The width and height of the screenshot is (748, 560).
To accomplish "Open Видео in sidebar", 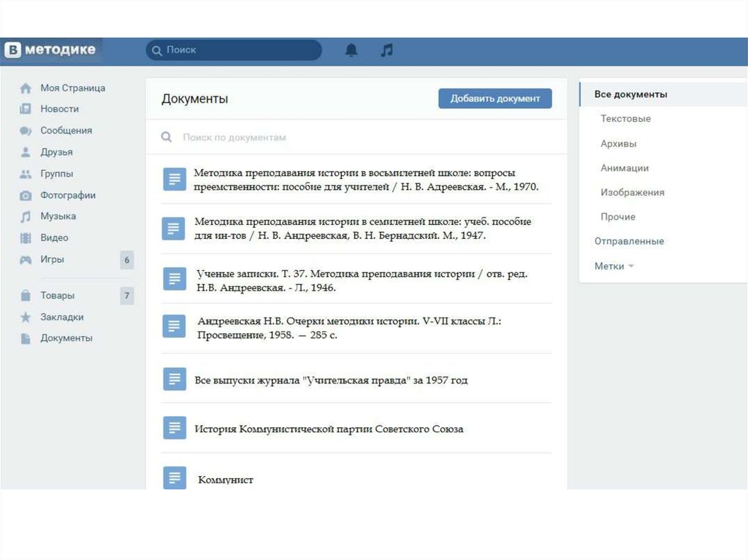I will tap(54, 238).
